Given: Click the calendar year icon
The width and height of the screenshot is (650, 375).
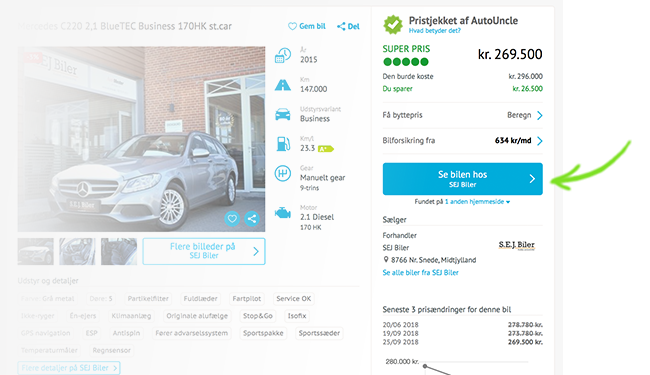Looking at the screenshot, I should click(283, 56).
